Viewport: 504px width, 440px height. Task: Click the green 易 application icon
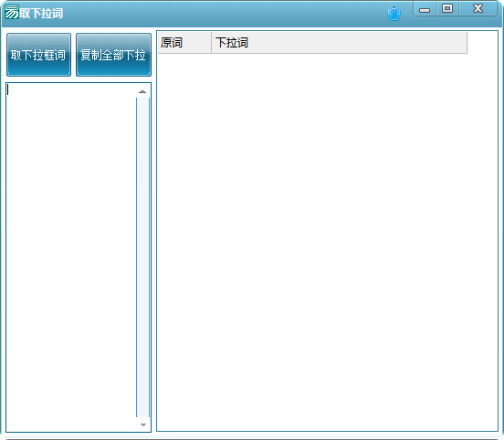pos(12,12)
